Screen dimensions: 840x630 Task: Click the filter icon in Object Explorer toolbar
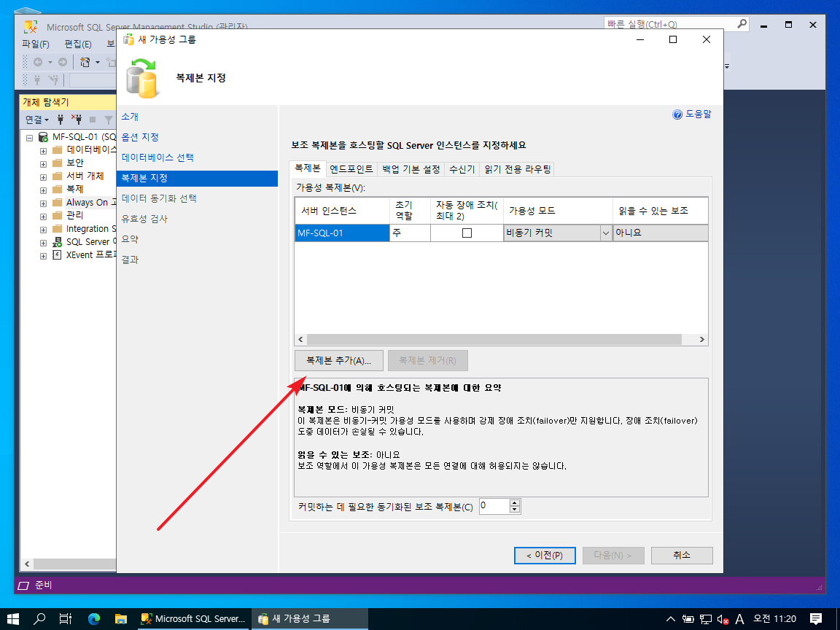click(109, 120)
